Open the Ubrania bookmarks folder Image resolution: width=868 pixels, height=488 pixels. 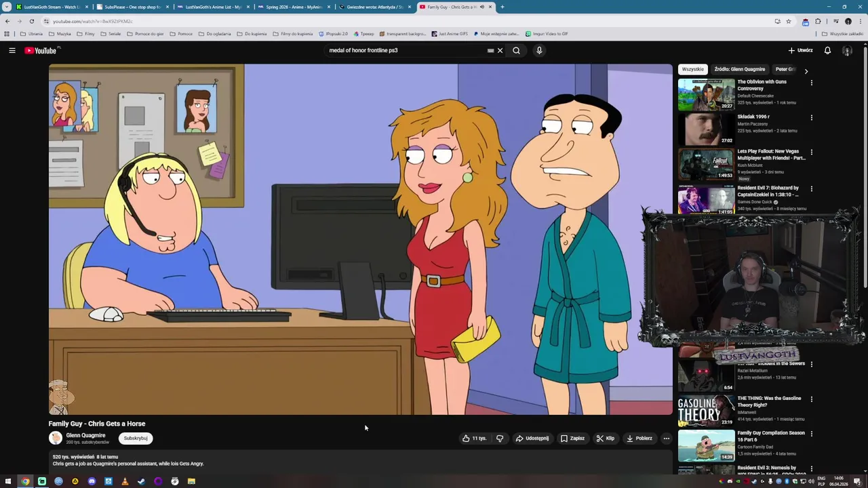coord(31,33)
